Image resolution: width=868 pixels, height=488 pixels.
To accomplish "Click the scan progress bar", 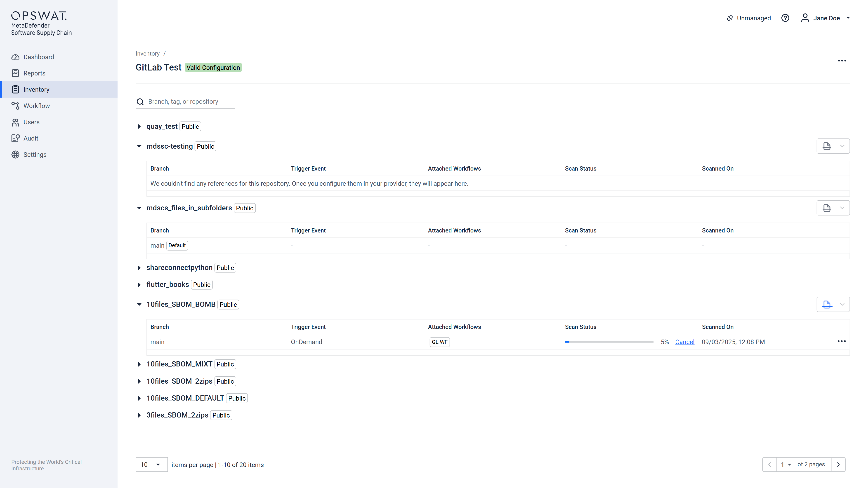I will point(609,342).
